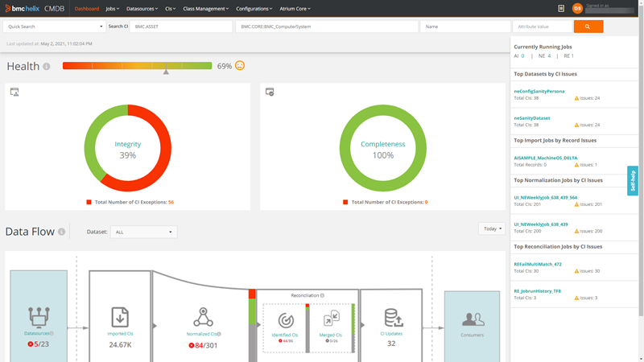Screen dimensions: 644x362
Task: Open neConfigSanityPersona dataset link
Action: click(539, 91)
